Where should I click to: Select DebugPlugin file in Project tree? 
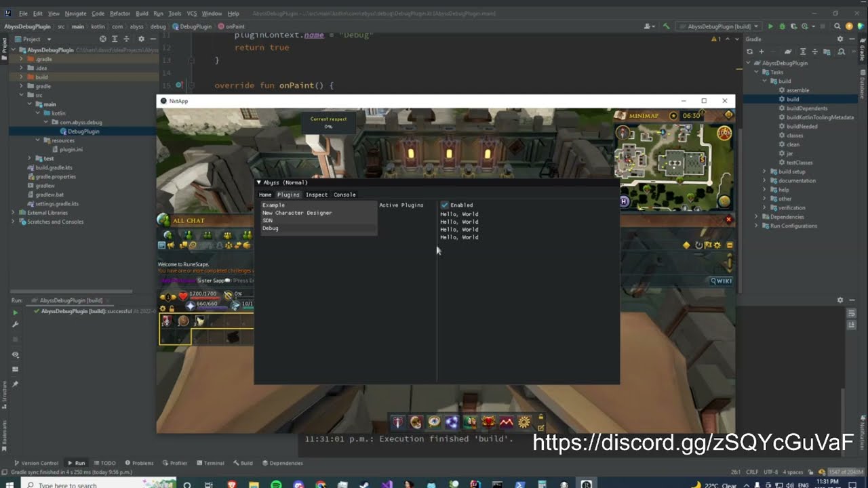click(x=83, y=131)
